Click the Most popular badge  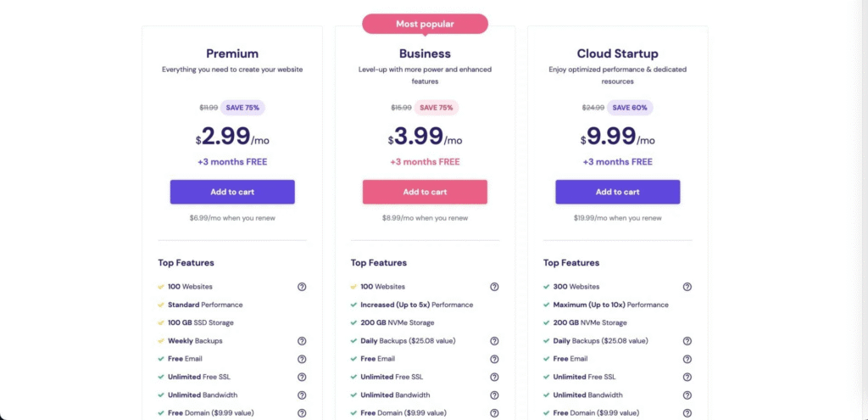pyautogui.click(x=425, y=24)
